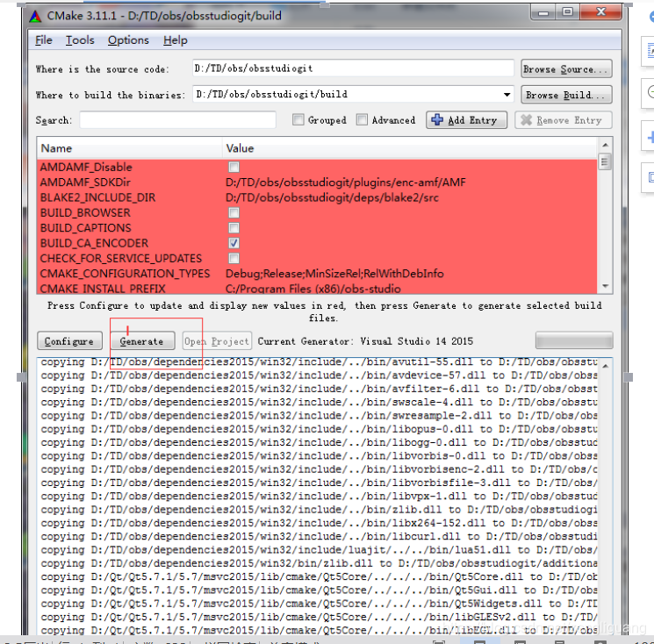Click the output log scroll up arrow
Viewport: 654px width, 644px height.
[605, 366]
